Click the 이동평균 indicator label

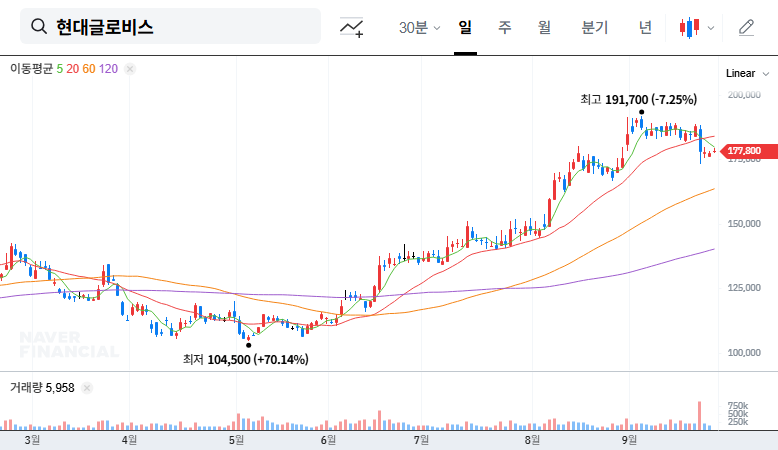click(x=31, y=69)
